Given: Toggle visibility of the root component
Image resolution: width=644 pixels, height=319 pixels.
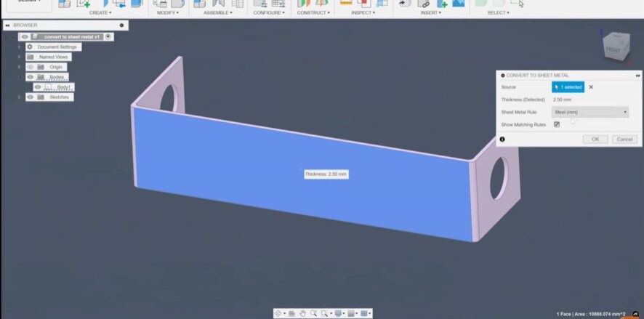Looking at the screenshot, I should click(x=25, y=37).
